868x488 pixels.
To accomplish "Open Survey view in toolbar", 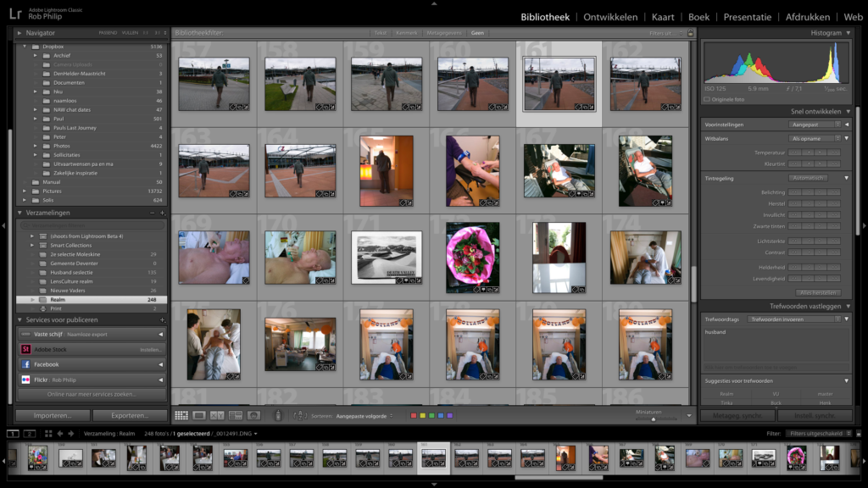I will tap(236, 415).
